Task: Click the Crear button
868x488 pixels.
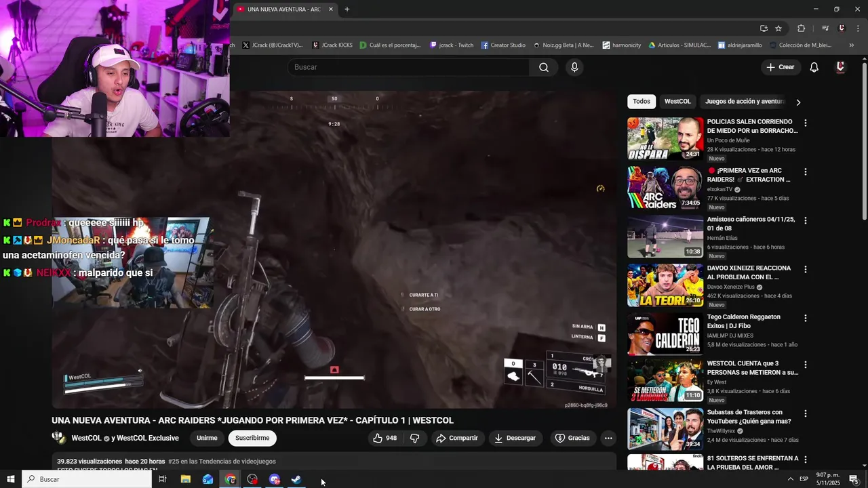Action: (x=780, y=67)
